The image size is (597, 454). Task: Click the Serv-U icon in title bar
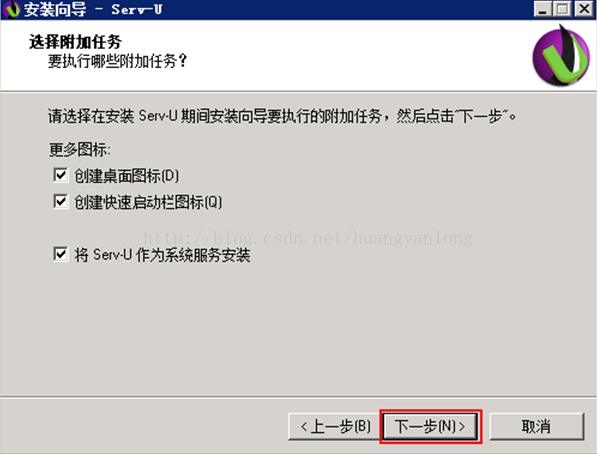click(11, 9)
